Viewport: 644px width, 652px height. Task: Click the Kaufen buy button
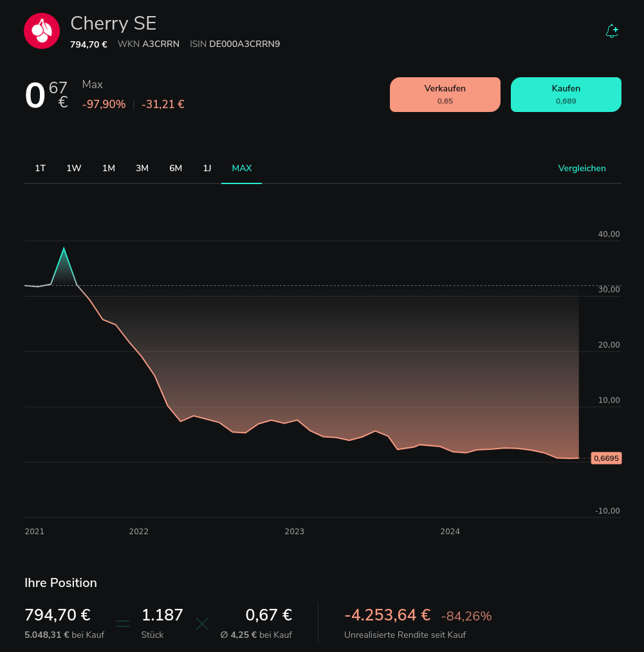coord(566,95)
